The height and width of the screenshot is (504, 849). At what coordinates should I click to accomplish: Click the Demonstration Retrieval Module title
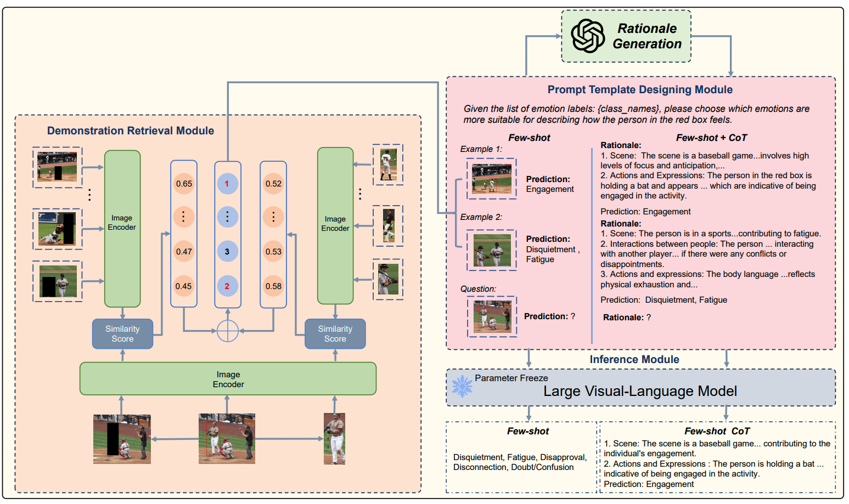[x=131, y=131]
